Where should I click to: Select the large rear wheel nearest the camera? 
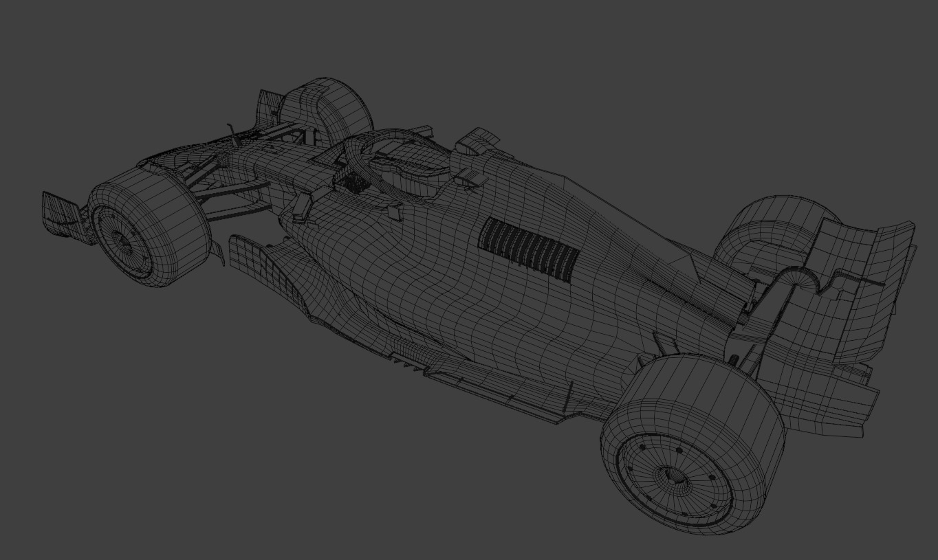[693, 443]
